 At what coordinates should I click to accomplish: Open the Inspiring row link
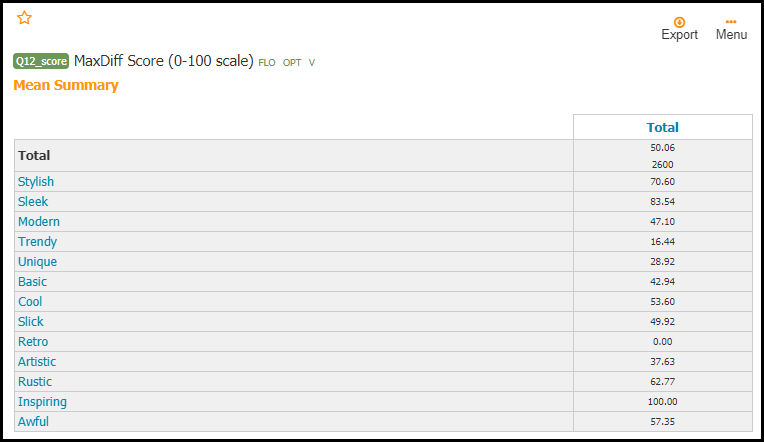(x=42, y=402)
